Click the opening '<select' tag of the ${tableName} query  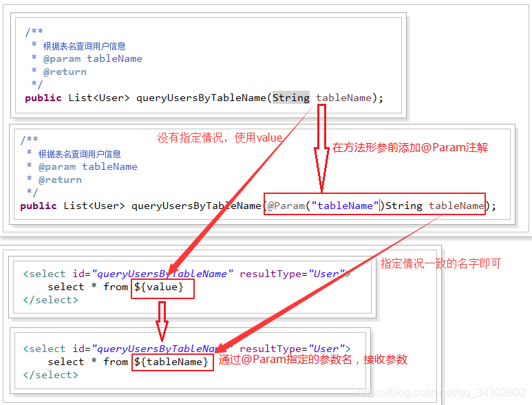point(44,349)
